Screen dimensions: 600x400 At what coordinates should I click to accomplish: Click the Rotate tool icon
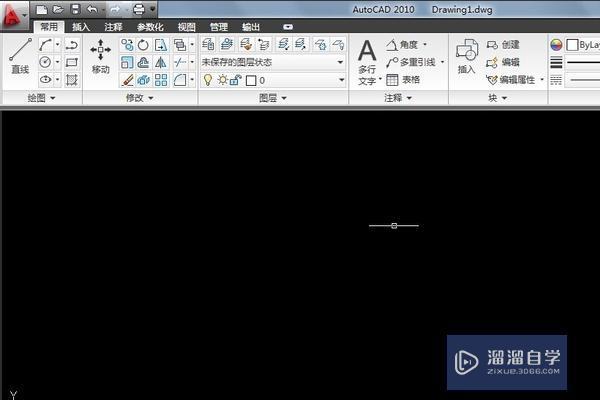[143, 45]
